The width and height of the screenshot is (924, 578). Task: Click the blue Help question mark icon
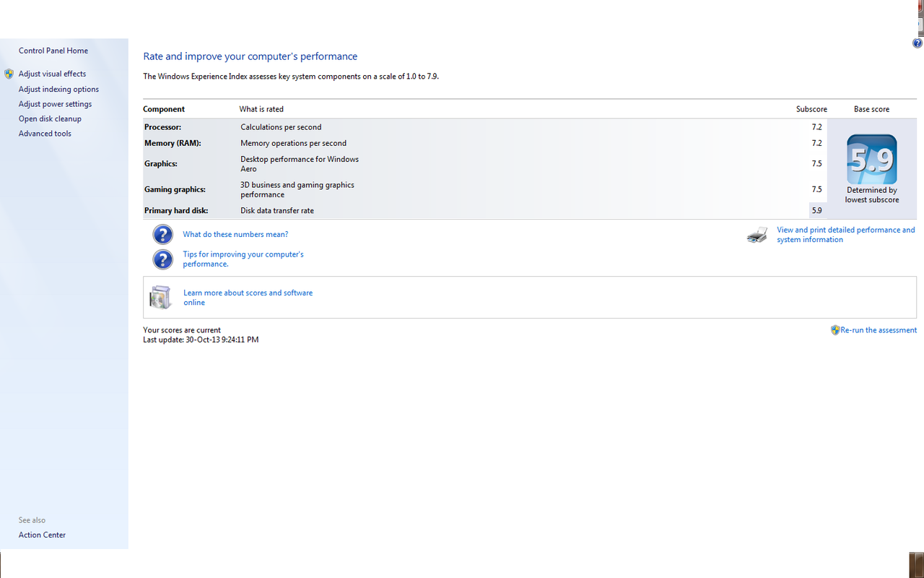click(x=918, y=43)
